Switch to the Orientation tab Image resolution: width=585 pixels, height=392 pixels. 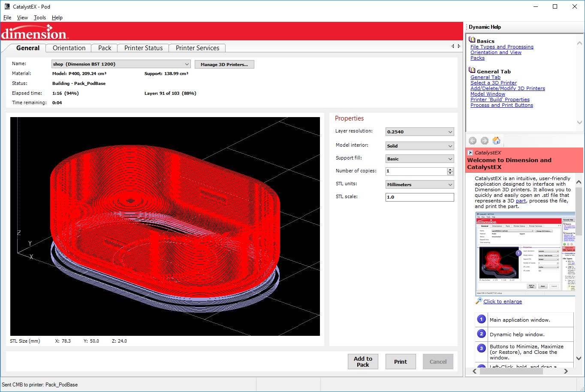click(69, 48)
